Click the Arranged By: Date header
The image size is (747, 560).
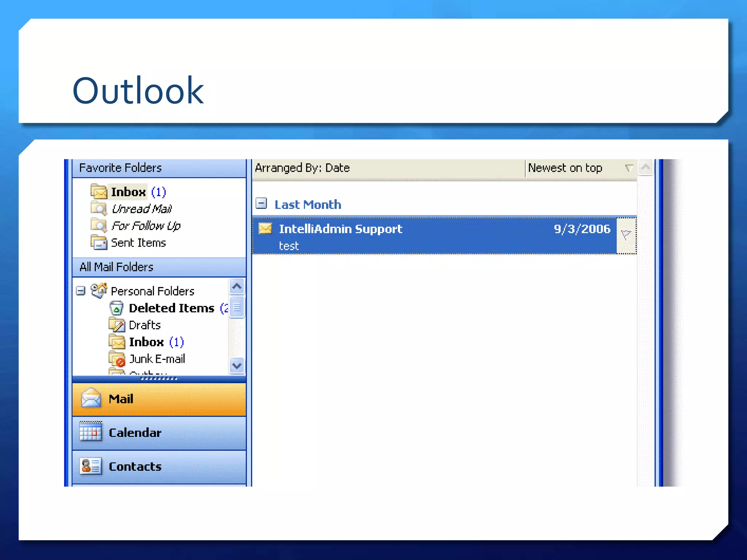point(388,168)
